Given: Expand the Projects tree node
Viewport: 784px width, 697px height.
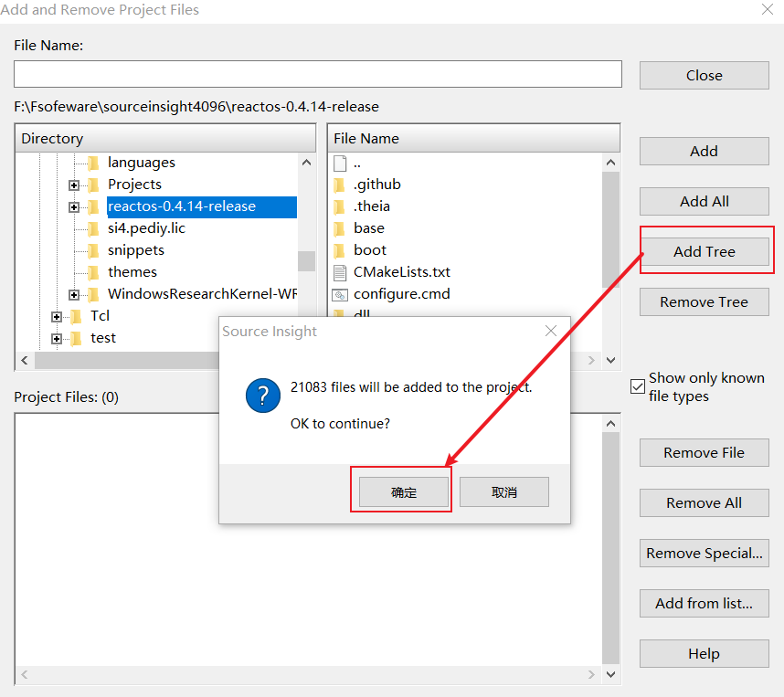Looking at the screenshot, I should pyautogui.click(x=74, y=185).
